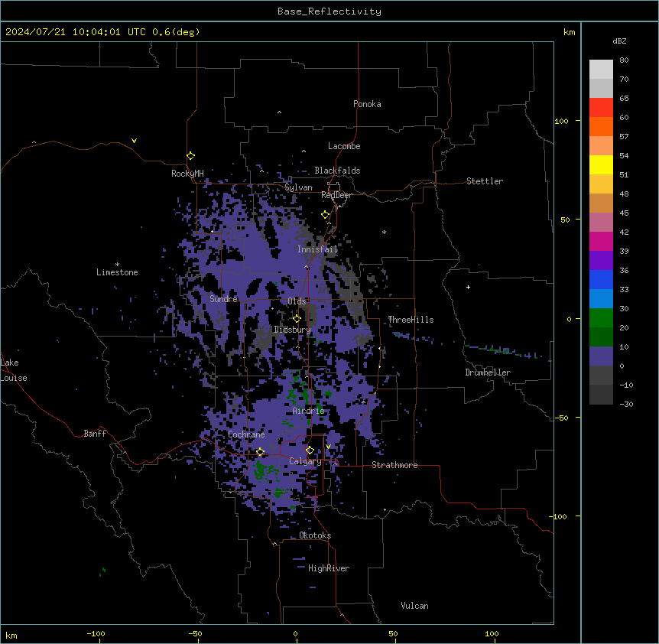This screenshot has height=644, width=659.
Task: Click the HighRiver city label
Action: [x=329, y=568]
